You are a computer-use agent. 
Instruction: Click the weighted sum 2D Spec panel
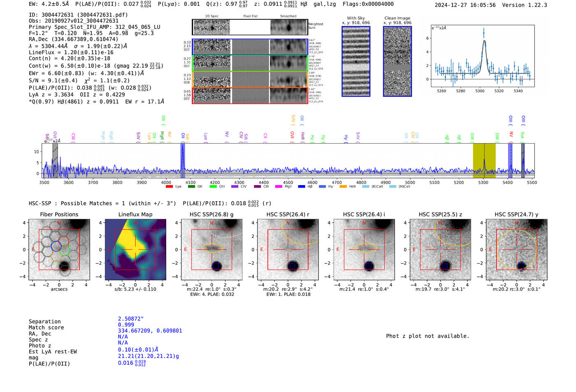211,27
